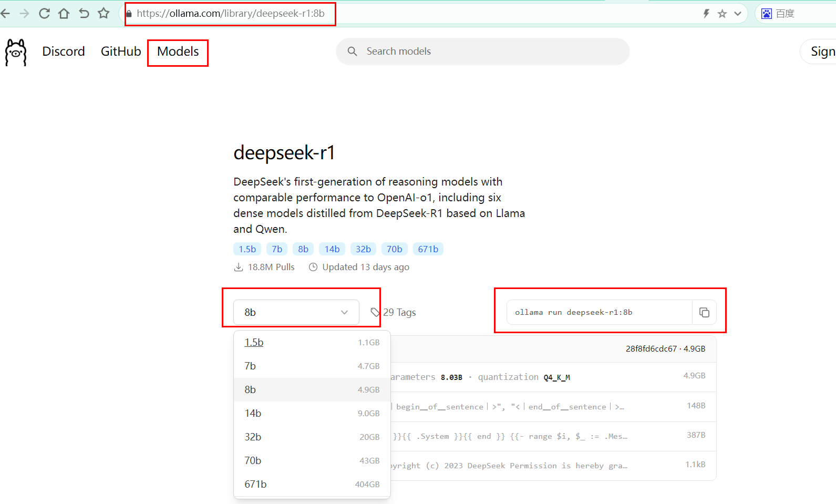The width and height of the screenshot is (836, 504).
Task: Select the 32b tag badge
Action: [x=363, y=249]
